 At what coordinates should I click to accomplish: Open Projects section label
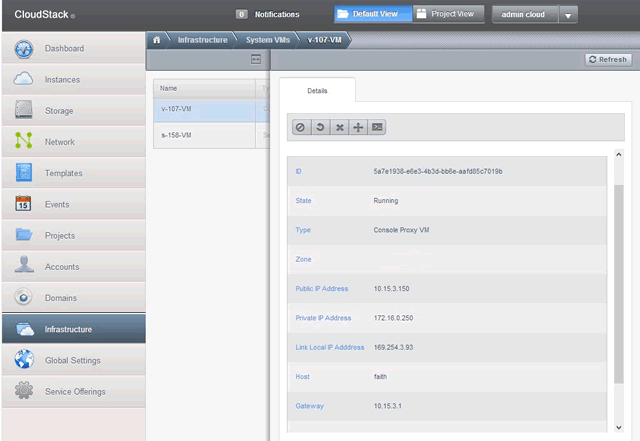point(60,236)
